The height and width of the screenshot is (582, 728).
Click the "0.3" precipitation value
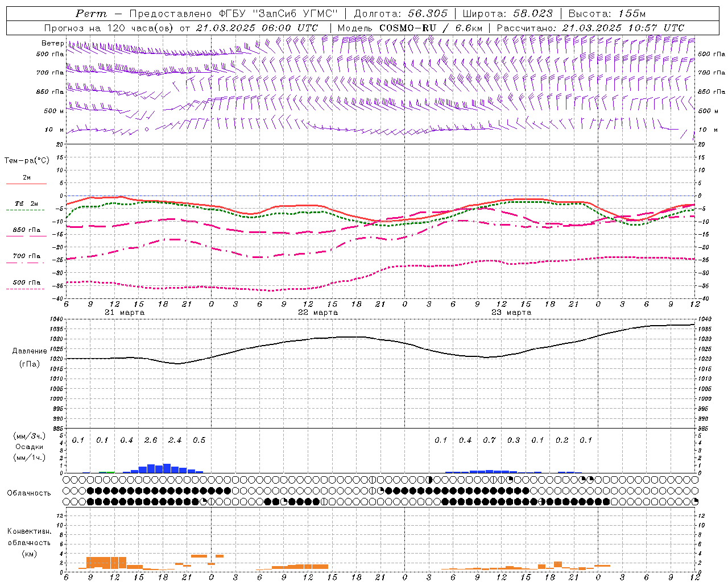(513, 440)
